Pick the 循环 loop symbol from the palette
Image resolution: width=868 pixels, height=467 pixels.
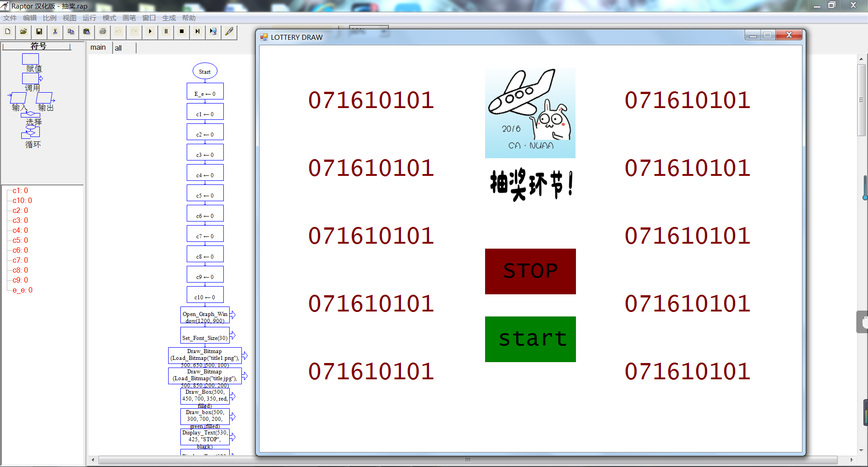[x=31, y=132]
